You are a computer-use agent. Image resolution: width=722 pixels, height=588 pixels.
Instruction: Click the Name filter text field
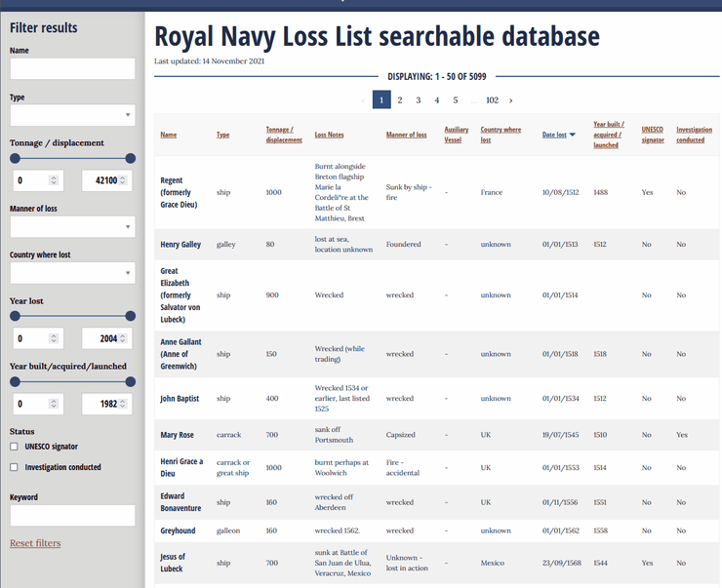tap(72, 69)
